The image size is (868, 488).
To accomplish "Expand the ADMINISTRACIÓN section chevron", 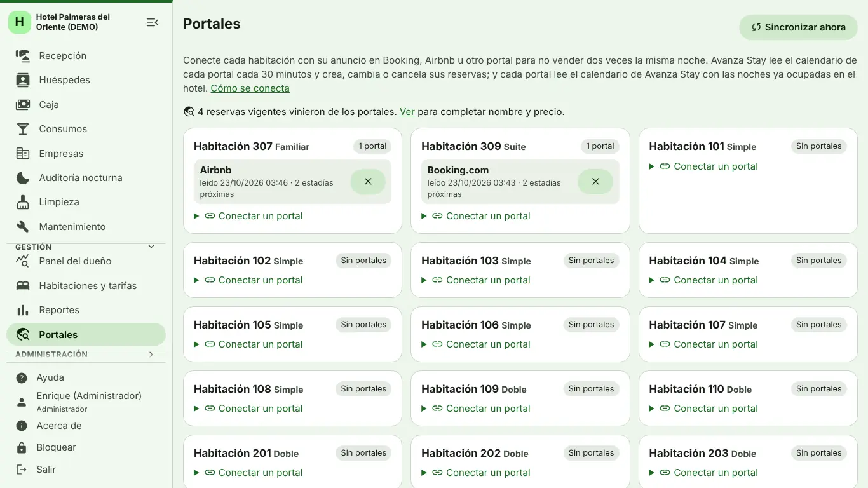I will pyautogui.click(x=151, y=355).
